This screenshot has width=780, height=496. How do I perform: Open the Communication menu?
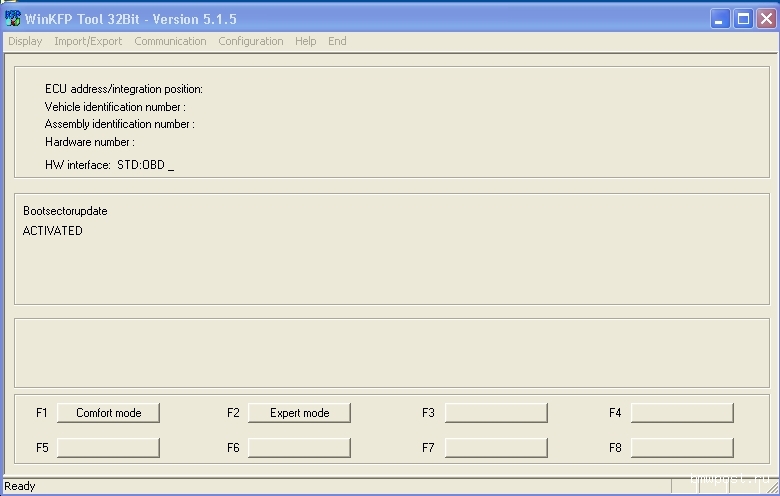[170, 41]
